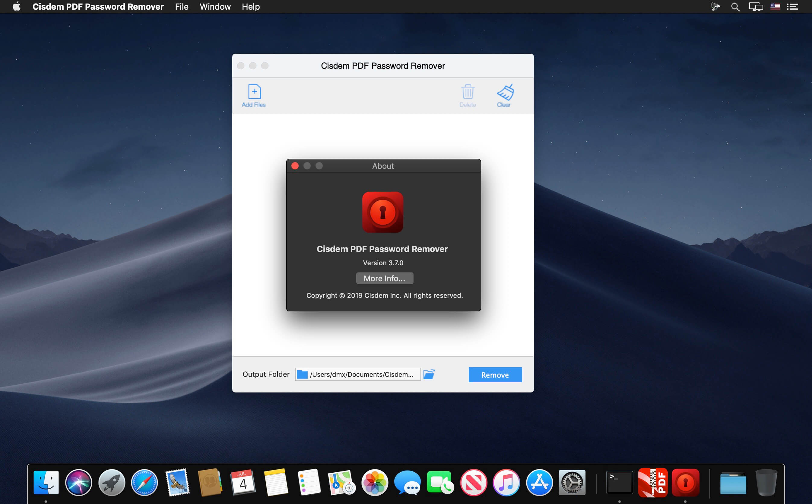Open the Help menu
This screenshot has height=504, width=812.
[x=250, y=7]
